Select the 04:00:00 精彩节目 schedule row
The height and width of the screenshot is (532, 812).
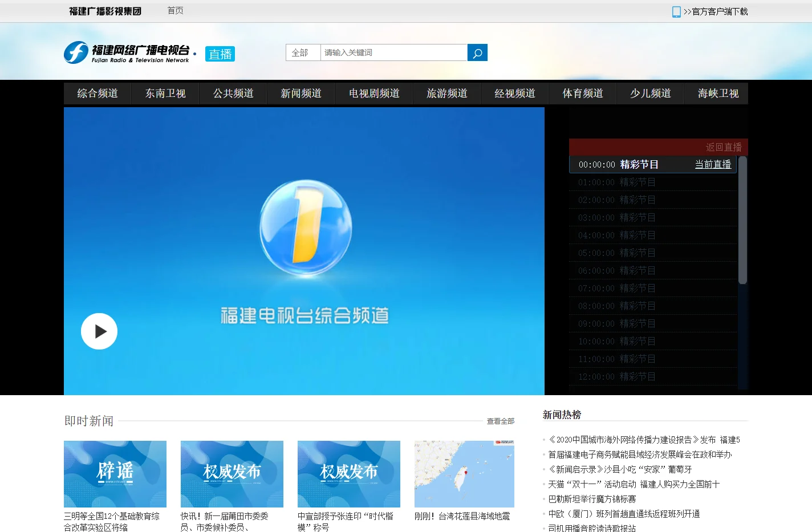click(653, 235)
